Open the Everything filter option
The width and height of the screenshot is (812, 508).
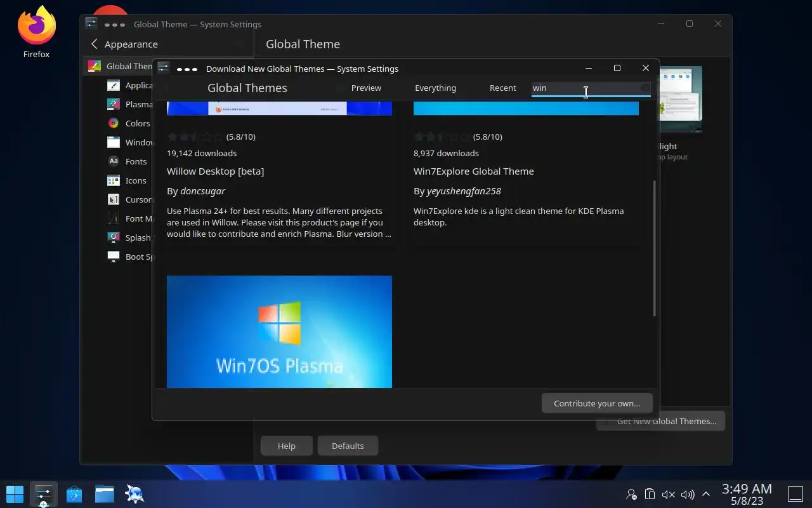(x=435, y=88)
